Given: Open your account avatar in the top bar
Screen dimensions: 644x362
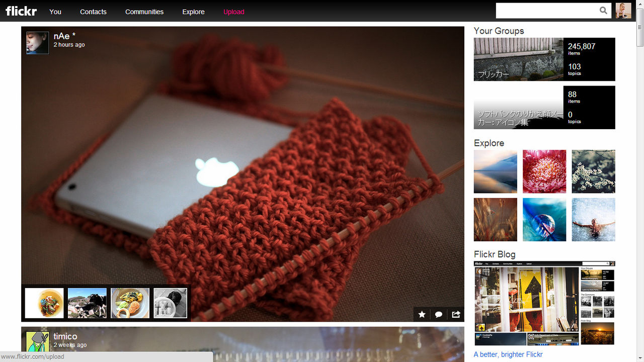Looking at the screenshot, I should pos(623,11).
